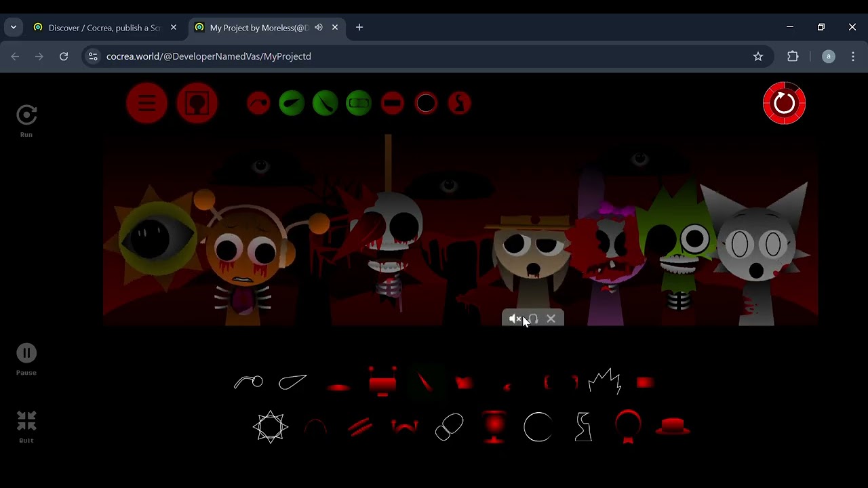Solo the hat character with headphones icon
The width and height of the screenshot is (868, 488).
533,319
